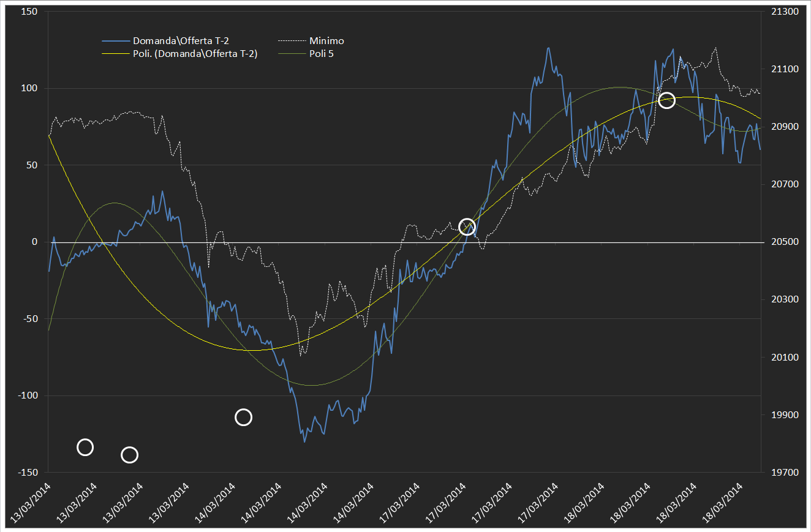Select the 150 label on left axis
The height and width of the screenshot is (532, 811).
[x=29, y=12]
